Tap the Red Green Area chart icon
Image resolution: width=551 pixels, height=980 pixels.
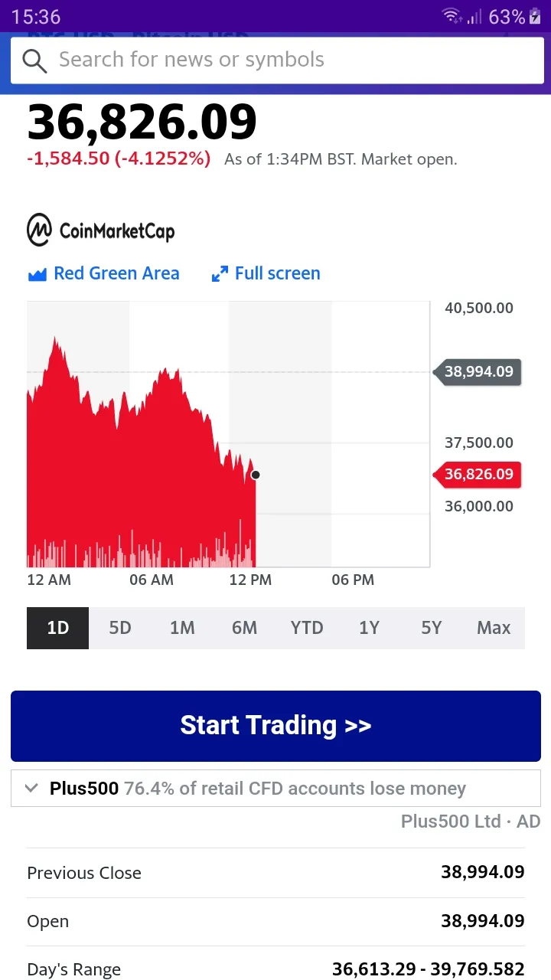click(x=37, y=274)
